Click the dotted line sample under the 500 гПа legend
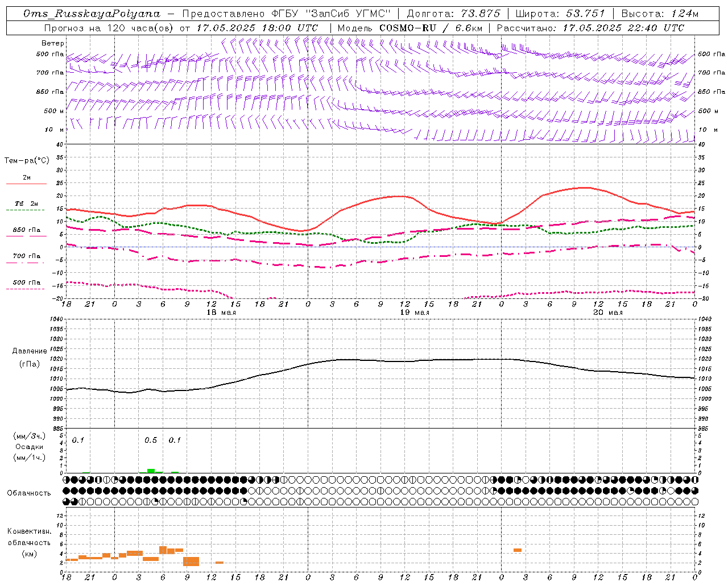This screenshot has width=728, height=582. 25,289
